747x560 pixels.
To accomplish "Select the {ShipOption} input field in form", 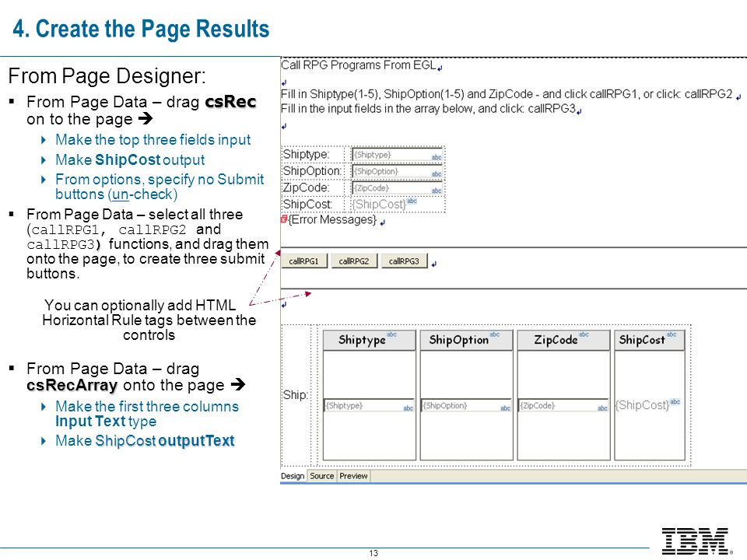I will pyautogui.click(x=398, y=171).
